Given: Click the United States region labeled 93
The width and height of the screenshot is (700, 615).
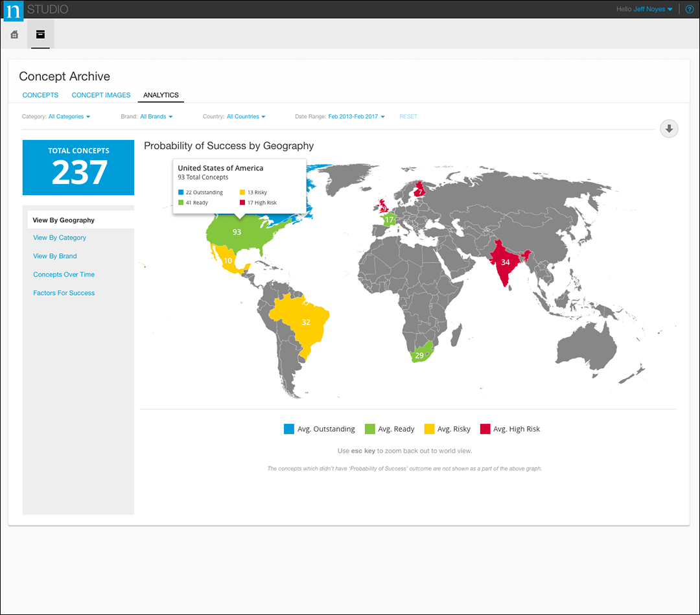Looking at the screenshot, I should pos(237,232).
